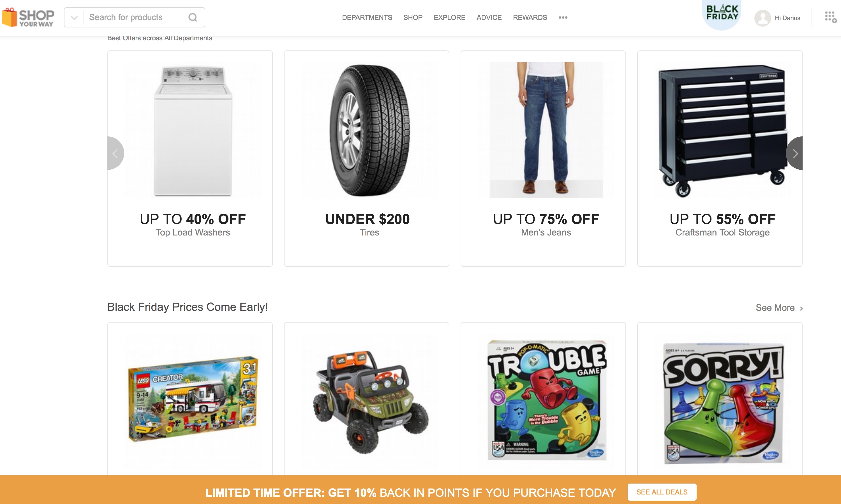The height and width of the screenshot is (504, 841).
Task: Show previous offers with left arrow
Action: tap(115, 153)
